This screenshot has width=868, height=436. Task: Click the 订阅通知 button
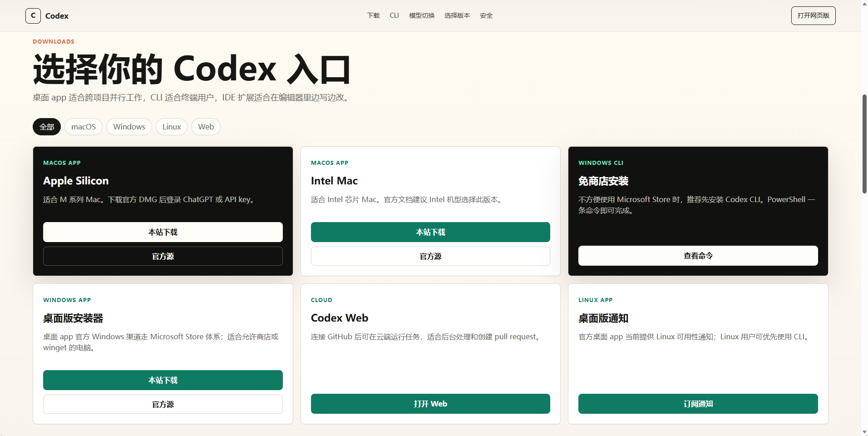pos(698,404)
